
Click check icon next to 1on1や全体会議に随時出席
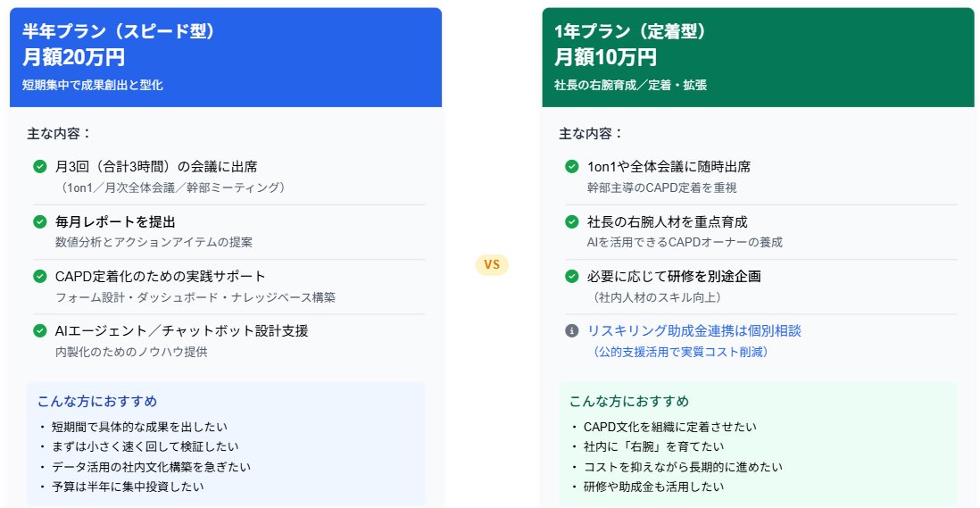coord(571,166)
